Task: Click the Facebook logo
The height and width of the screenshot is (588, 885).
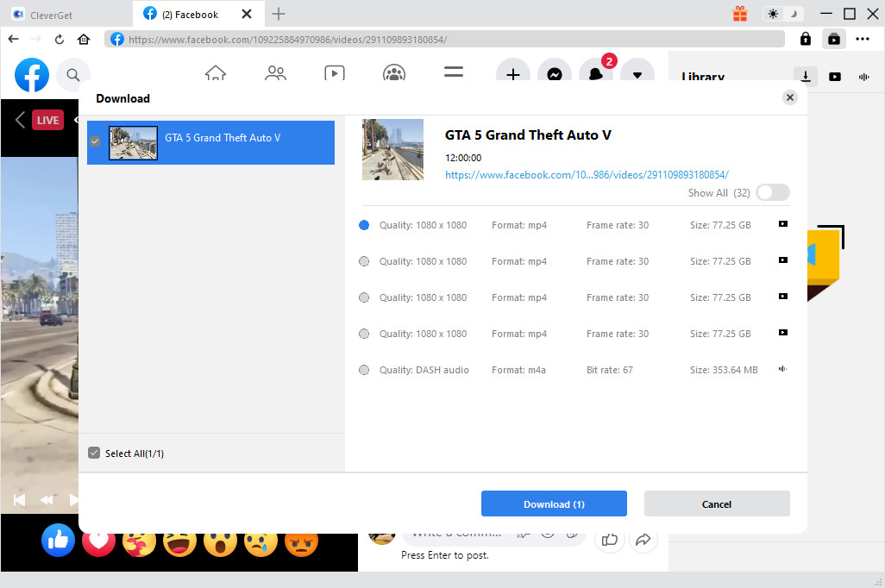Action: tap(32, 74)
